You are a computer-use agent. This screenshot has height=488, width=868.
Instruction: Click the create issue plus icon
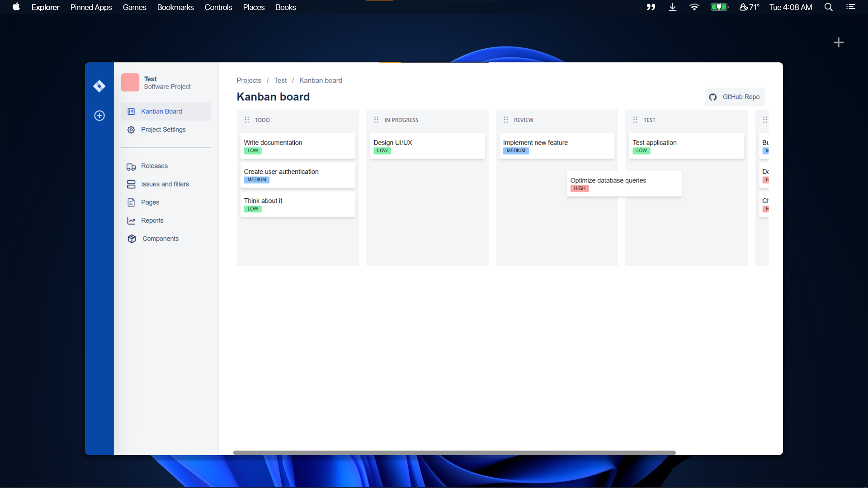99,116
